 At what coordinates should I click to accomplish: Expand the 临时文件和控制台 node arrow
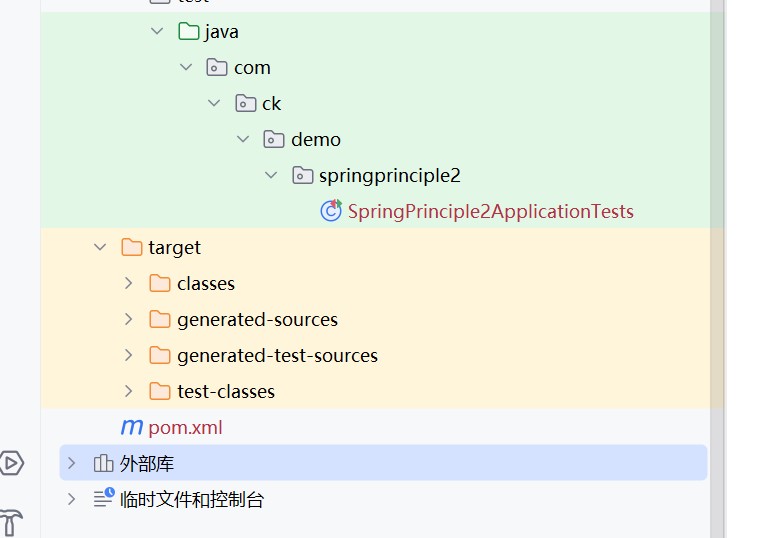pos(71,498)
